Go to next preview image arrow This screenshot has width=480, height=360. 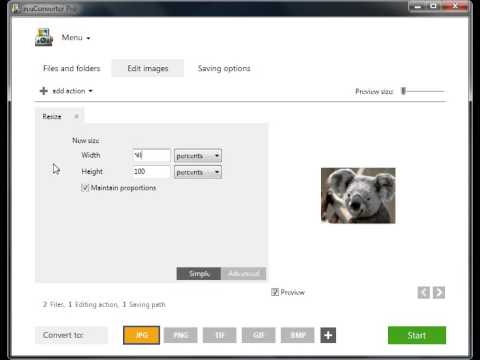click(439, 293)
